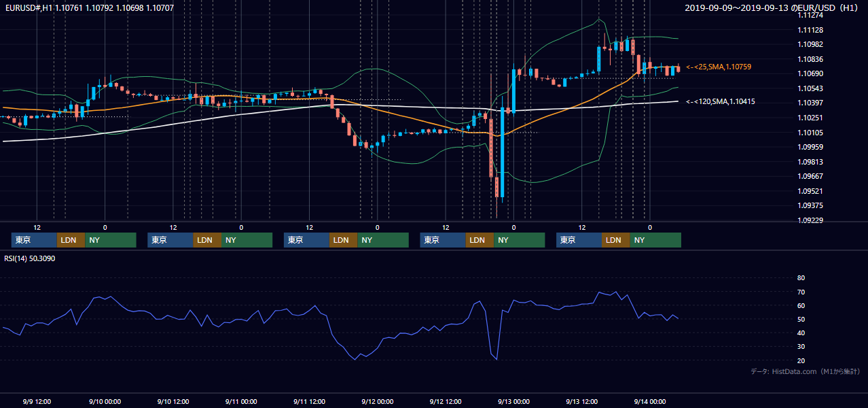The image size is (868, 408).
Task: Click the NY session box for 9/9
Action: click(111, 240)
